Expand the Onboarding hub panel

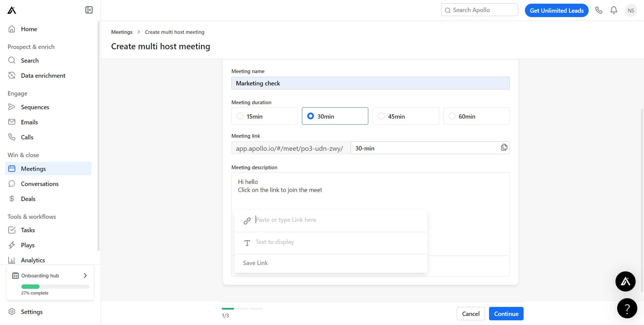click(x=85, y=275)
